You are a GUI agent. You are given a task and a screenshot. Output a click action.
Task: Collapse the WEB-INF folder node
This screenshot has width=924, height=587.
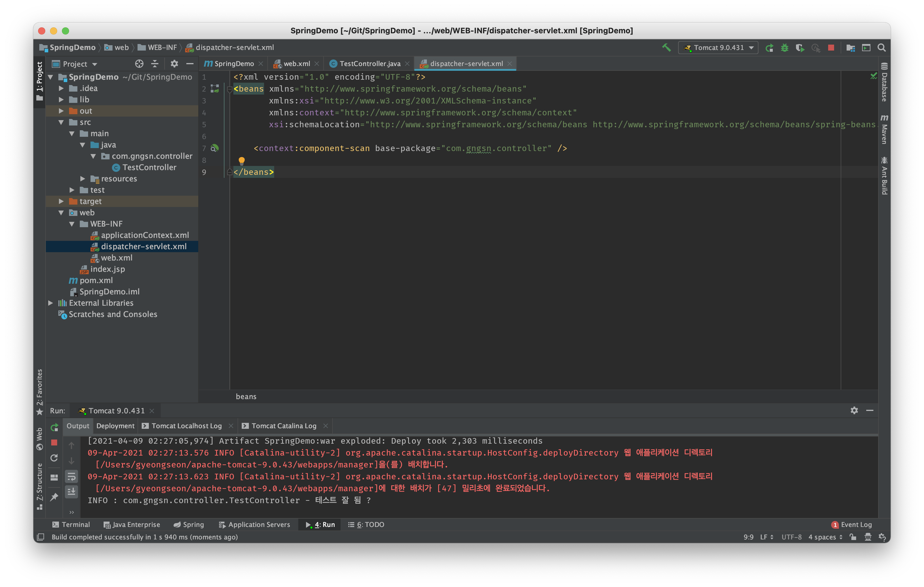(x=72, y=224)
